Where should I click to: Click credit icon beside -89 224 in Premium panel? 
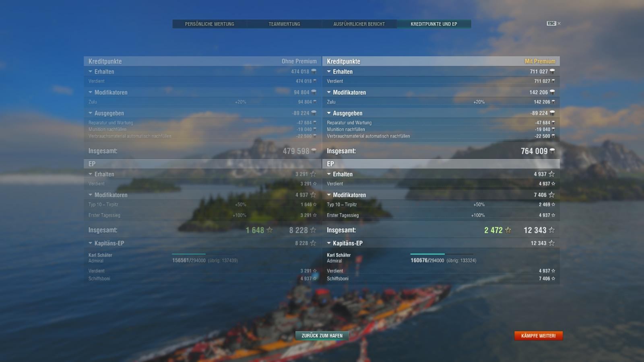pos(552,113)
